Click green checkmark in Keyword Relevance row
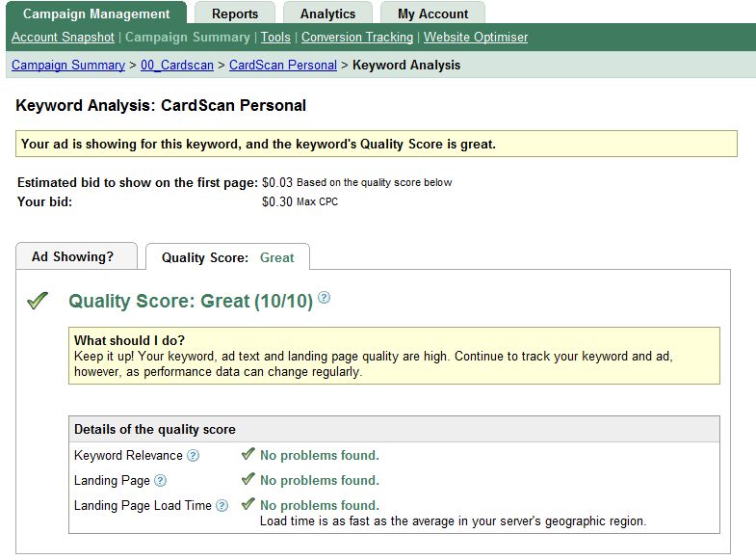756x560 pixels. point(248,454)
